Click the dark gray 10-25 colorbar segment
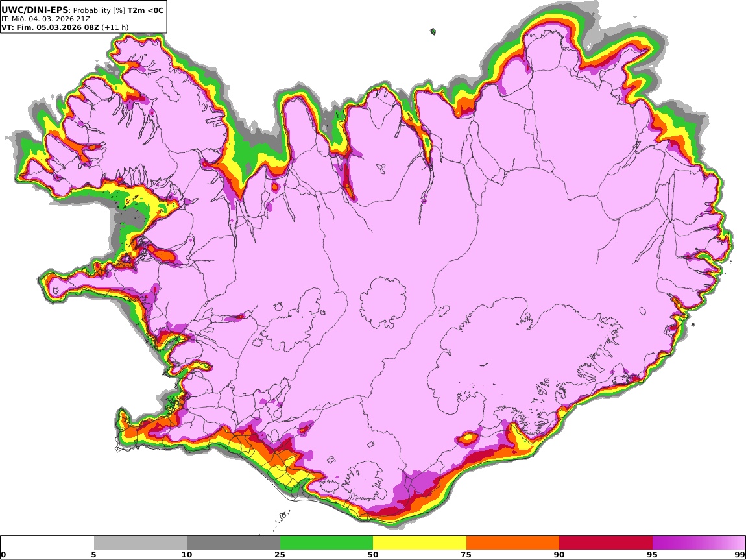Screen dimensions: 746x560 (234, 542)
